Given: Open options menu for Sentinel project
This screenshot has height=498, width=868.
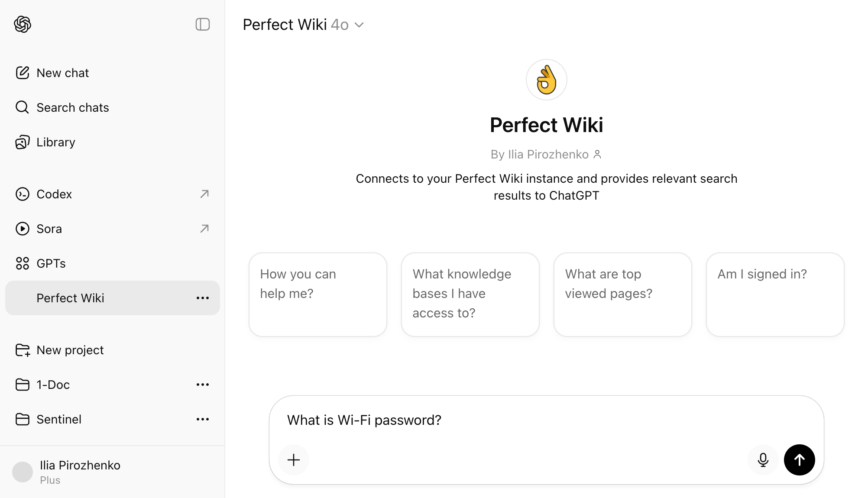Looking at the screenshot, I should tap(202, 419).
